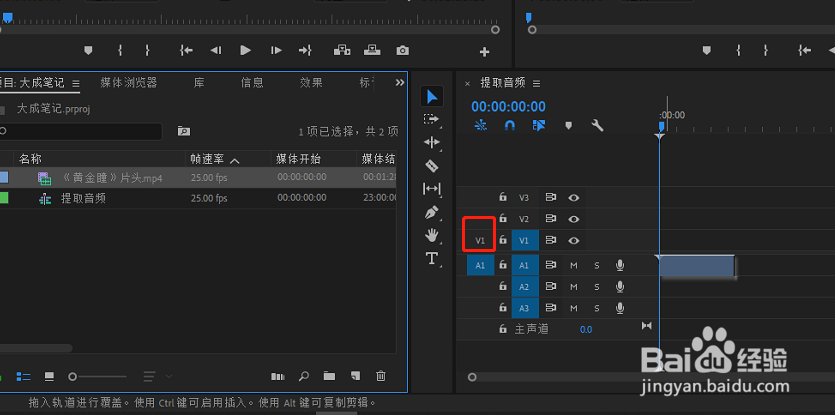Toggle Linked Selection in timeline

pyautogui.click(x=539, y=125)
